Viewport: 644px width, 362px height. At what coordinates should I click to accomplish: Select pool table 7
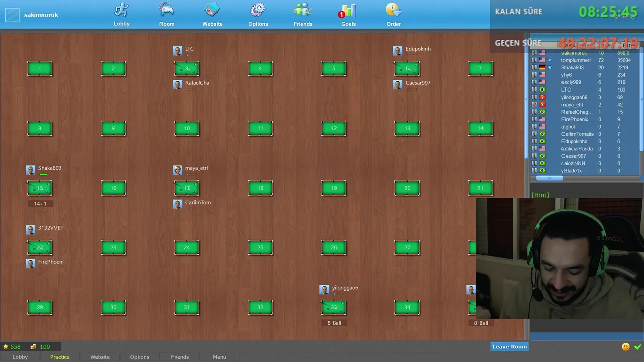pyautogui.click(x=480, y=69)
